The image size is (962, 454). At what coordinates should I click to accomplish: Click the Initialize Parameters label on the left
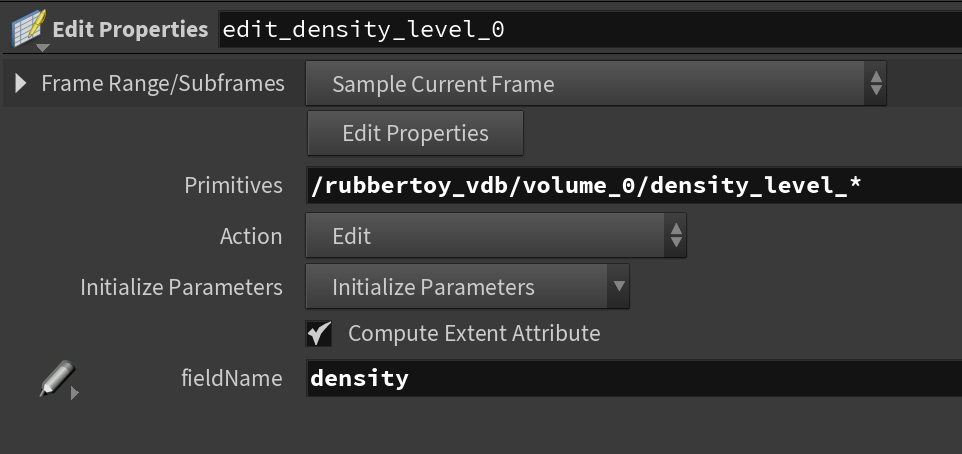[181, 287]
